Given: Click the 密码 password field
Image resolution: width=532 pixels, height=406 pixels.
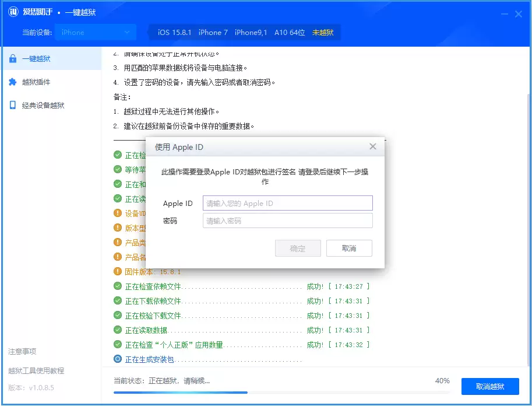Looking at the screenshot, I should [x=287, y=220].
